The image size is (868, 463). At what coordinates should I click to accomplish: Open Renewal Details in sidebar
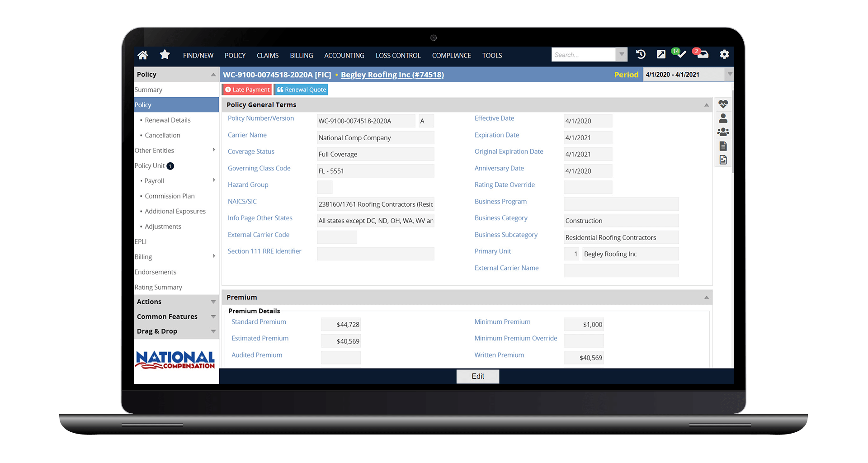tap(167, 120)
